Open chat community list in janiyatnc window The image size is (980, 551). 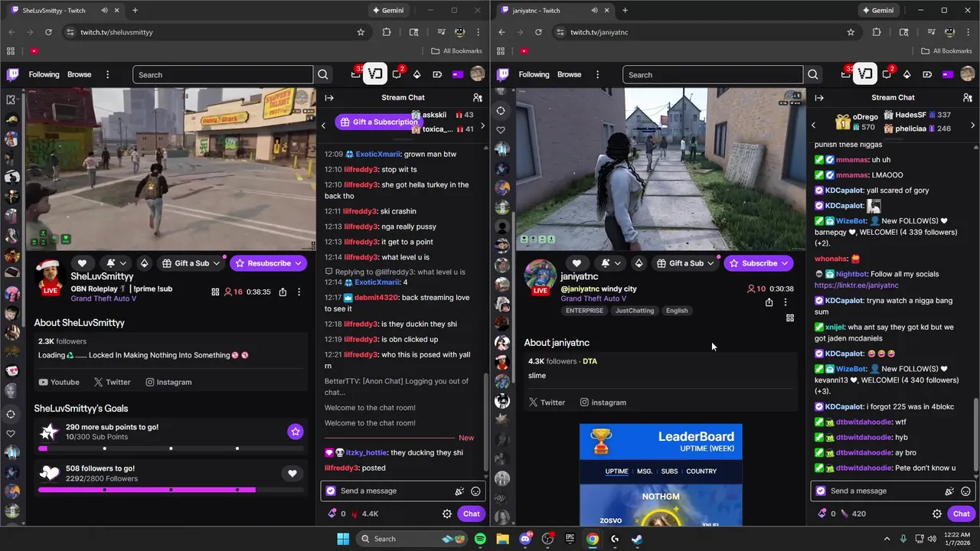[x=967, y=97]
